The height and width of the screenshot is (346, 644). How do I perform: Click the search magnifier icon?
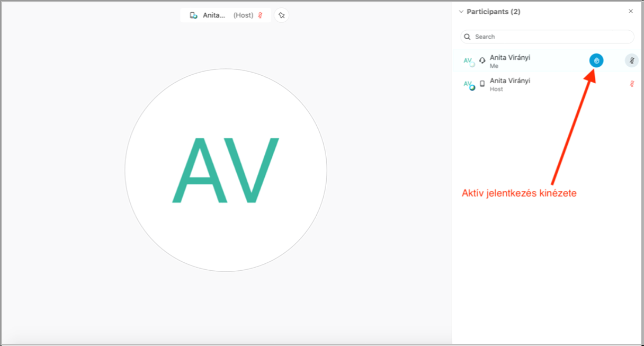[x=467, y=37]
